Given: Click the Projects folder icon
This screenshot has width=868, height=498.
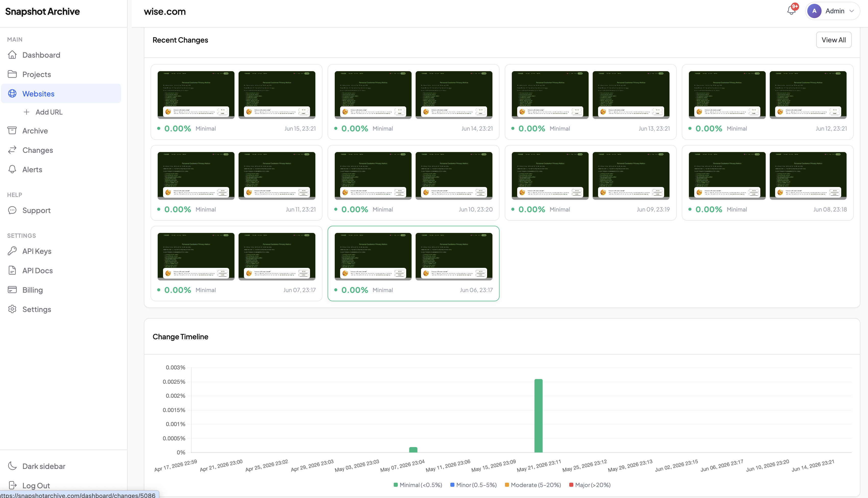Looking at the screenshot, I should click(12, 74).
